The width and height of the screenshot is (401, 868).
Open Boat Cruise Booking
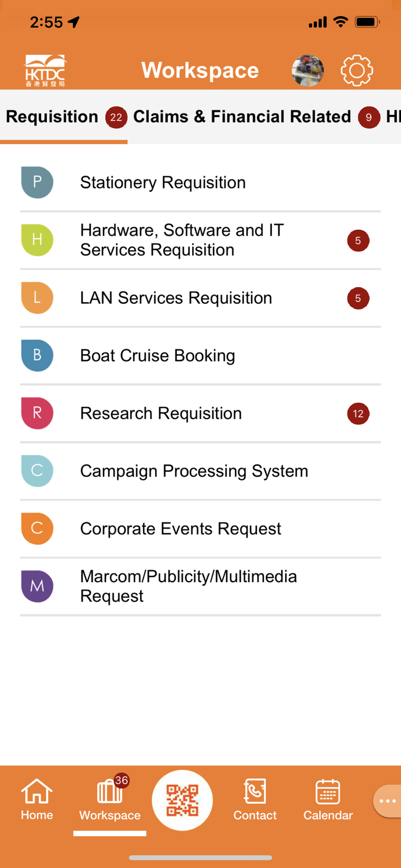(x=157, y=355)
